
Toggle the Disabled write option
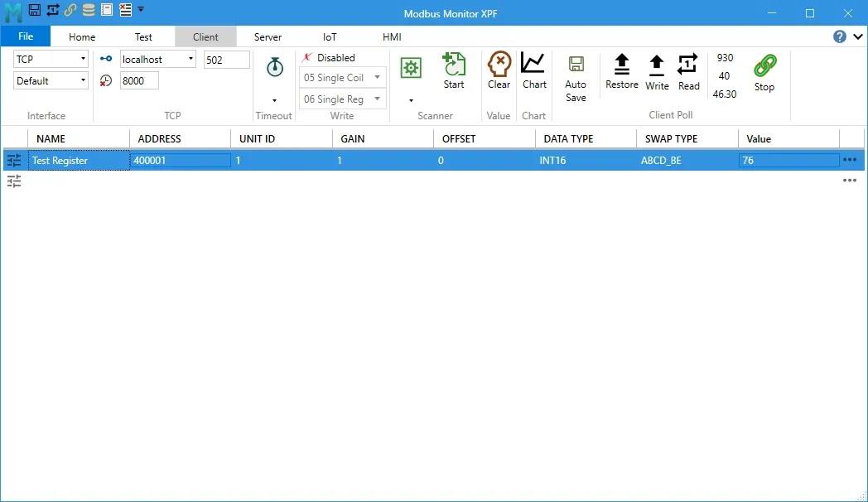click(x=329, y=57)
